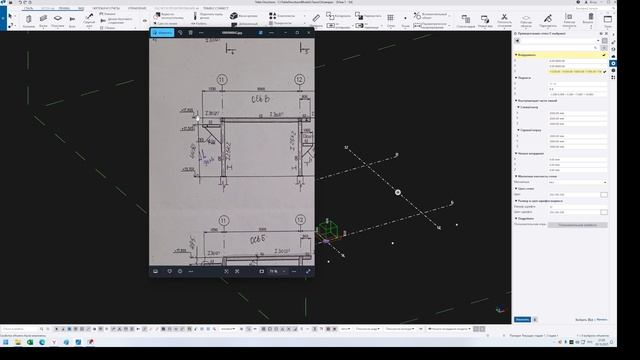Rotate the image in the Photos window
Screen dimensions: 640x360
point(180,33)
